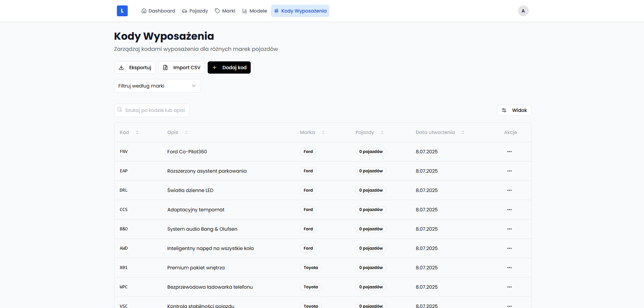Viewport: 644px width, 308px height.
Task: Click the filter sliders icon beside Widok
Action: pyautogui.click(x=504, y=110)
